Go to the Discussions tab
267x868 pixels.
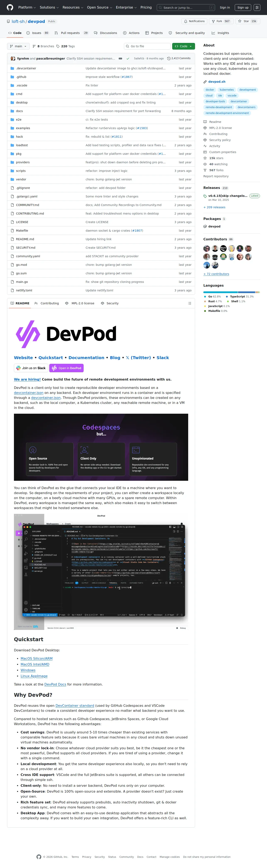click(106, 33)
